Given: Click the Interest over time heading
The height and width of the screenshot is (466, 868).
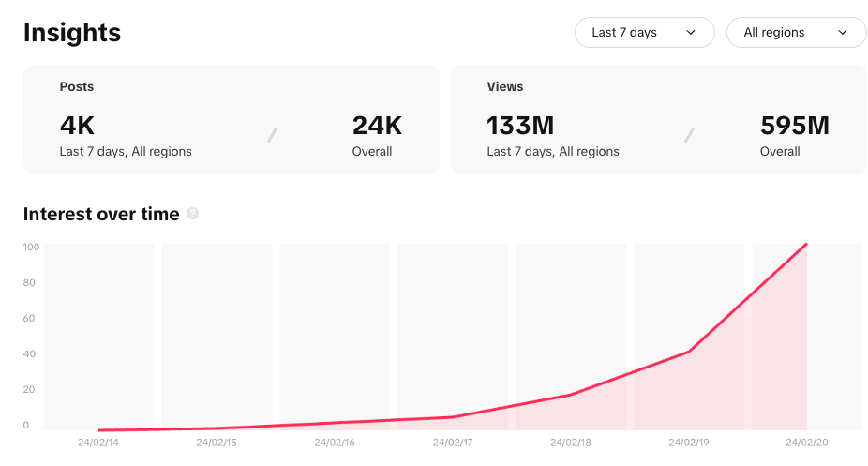Looking at the screenshot, I should (101, 214).
